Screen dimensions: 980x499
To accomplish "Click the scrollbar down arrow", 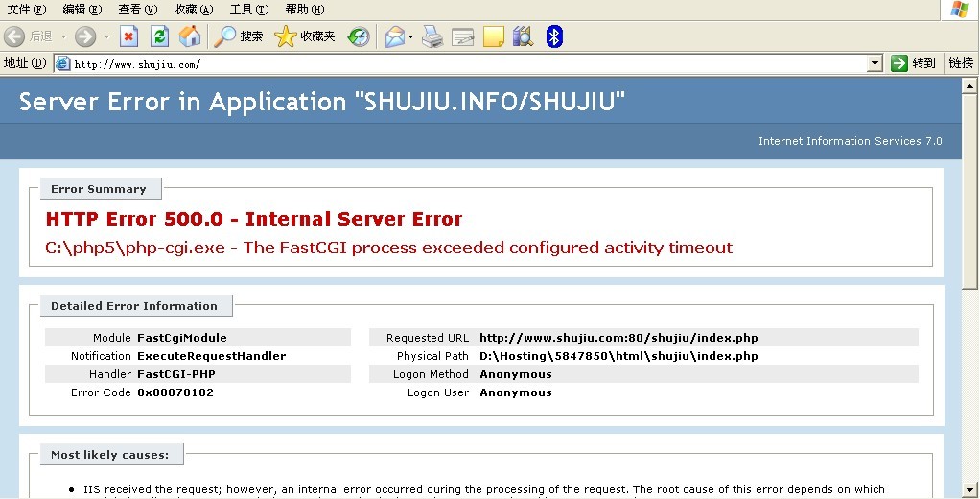I will tap(969, 489).
